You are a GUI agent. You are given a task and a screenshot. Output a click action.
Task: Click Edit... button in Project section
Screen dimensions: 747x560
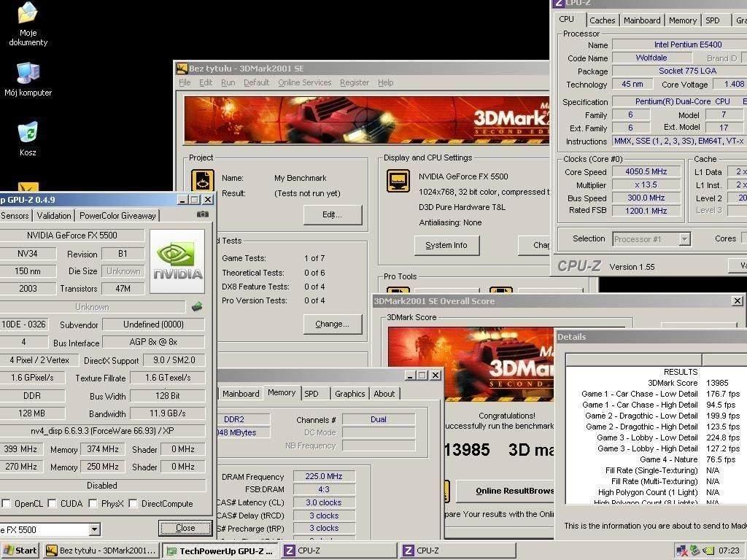point(333,215)
